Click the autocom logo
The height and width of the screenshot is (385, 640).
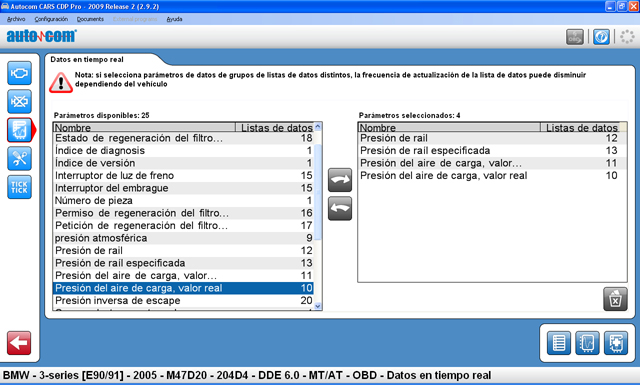click(41, 36)
